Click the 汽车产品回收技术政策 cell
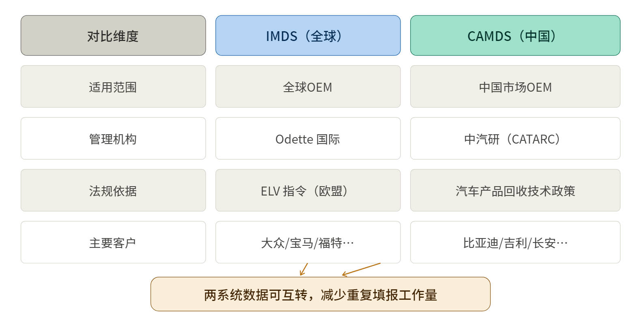Image resolution: width=644 pixels, height=318 pixels. [x=515, y=190]
